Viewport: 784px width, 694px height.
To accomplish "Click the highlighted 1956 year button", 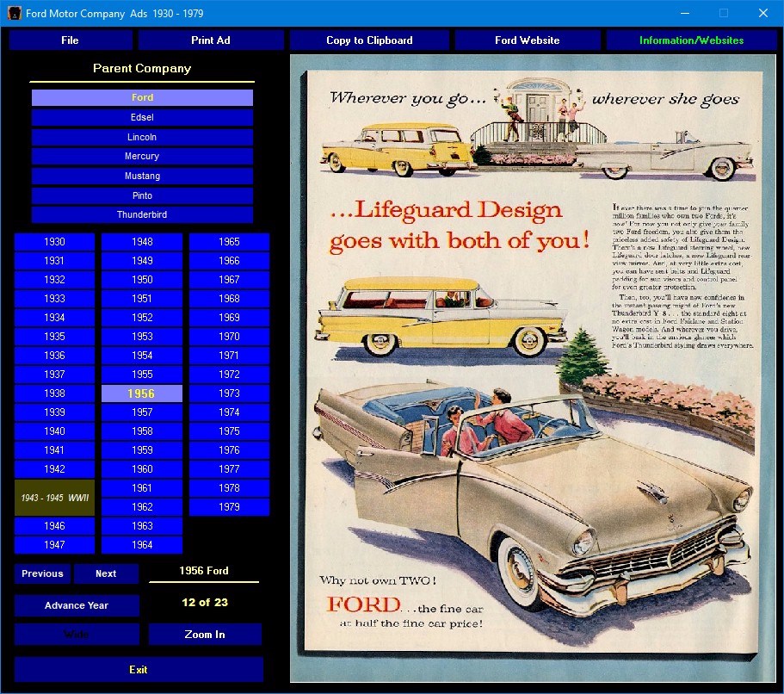I will pyautogui.click(x=142, y=393).
